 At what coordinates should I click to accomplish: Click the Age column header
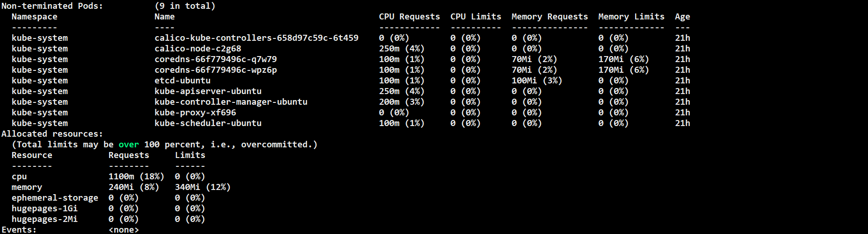coord(682,17)
